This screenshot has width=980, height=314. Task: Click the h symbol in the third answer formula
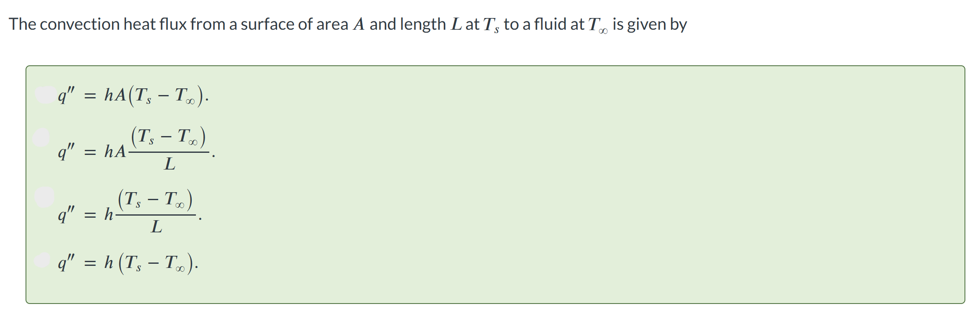pyautogui.click(x=109, y=214)
